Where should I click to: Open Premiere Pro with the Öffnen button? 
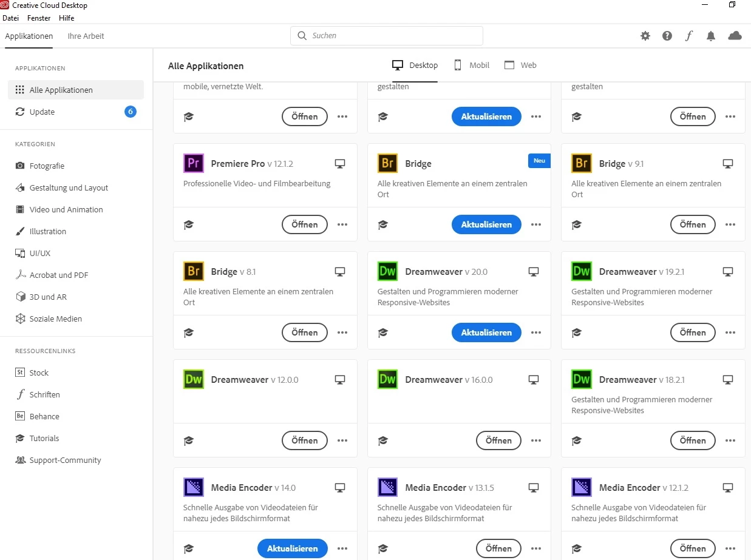click(305, 224)
